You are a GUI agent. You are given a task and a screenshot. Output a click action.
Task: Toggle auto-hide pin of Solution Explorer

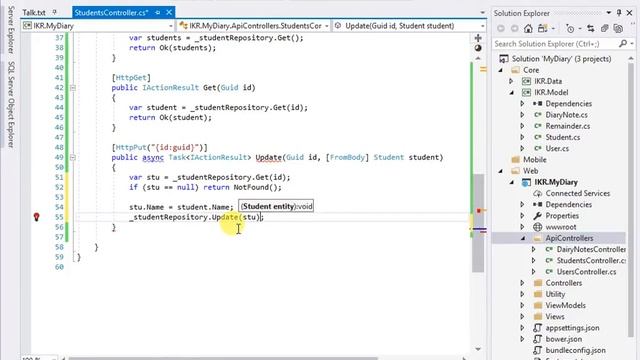pos(619,13)
